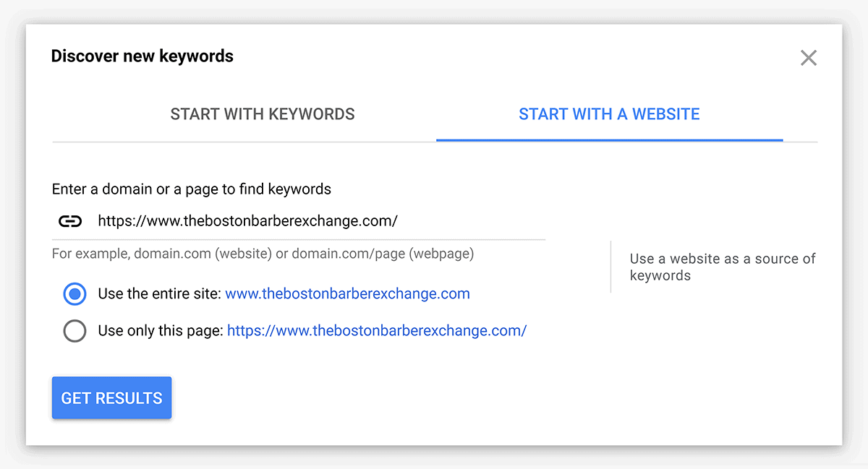Click the Use a website as source hint
Screen dimensions: 868x469
(x=722, y=267)
